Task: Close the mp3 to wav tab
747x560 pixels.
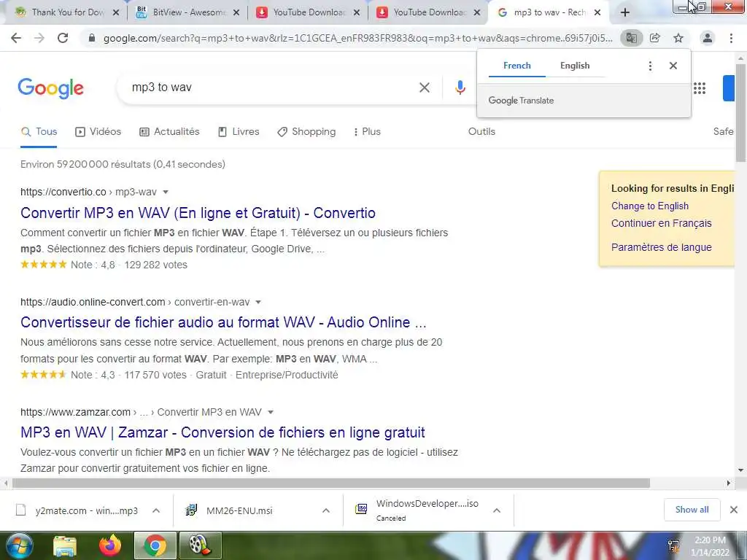Action: coord(597,13)
